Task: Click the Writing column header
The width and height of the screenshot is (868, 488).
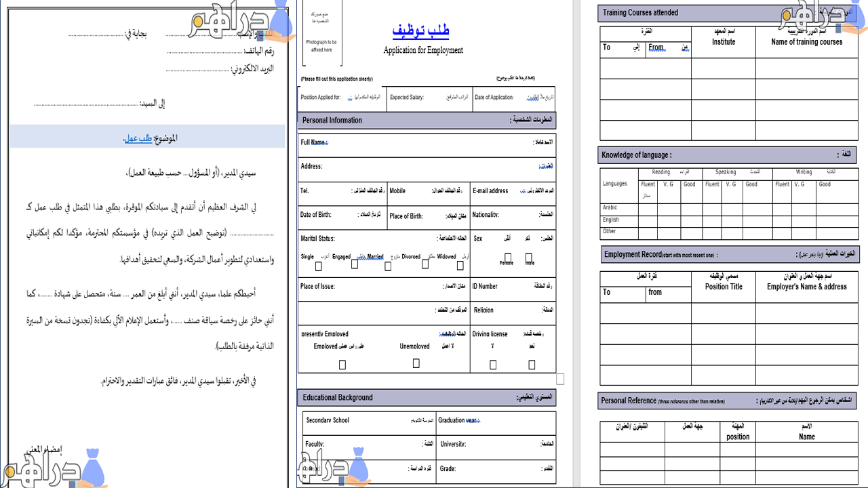Action: [804, 172]
